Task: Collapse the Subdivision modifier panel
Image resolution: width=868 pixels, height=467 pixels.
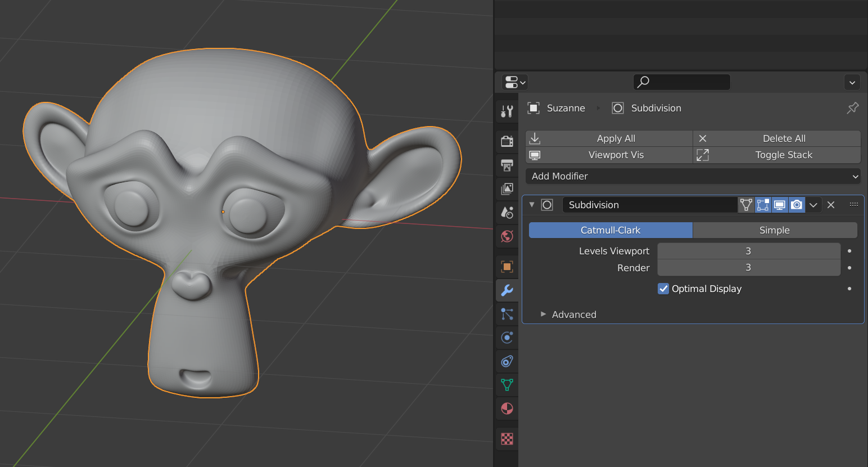Action: pyautogui.click(x=532, y=205)
